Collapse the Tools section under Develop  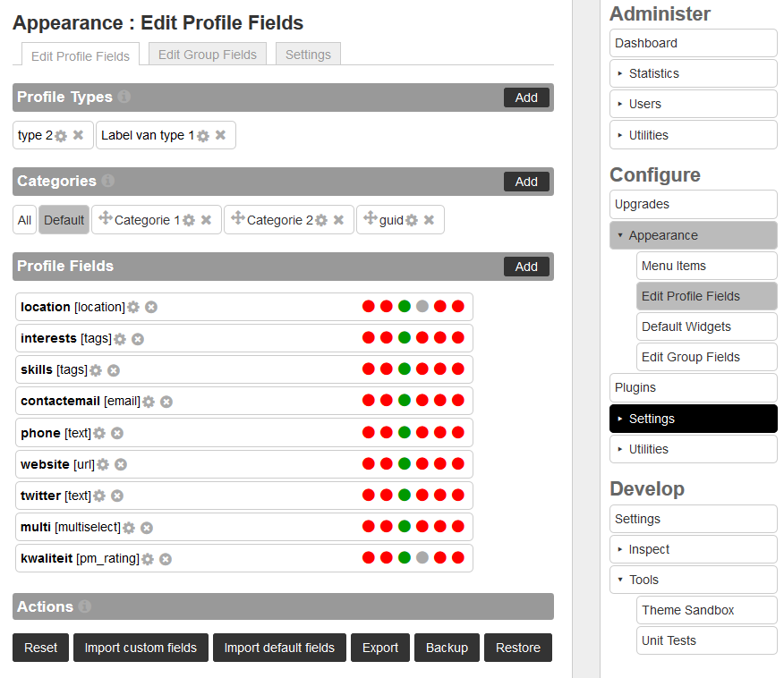click(693, 580)
